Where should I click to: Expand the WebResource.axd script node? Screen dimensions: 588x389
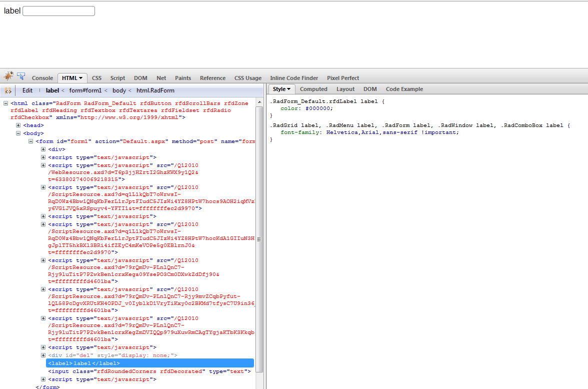(43, 165)
